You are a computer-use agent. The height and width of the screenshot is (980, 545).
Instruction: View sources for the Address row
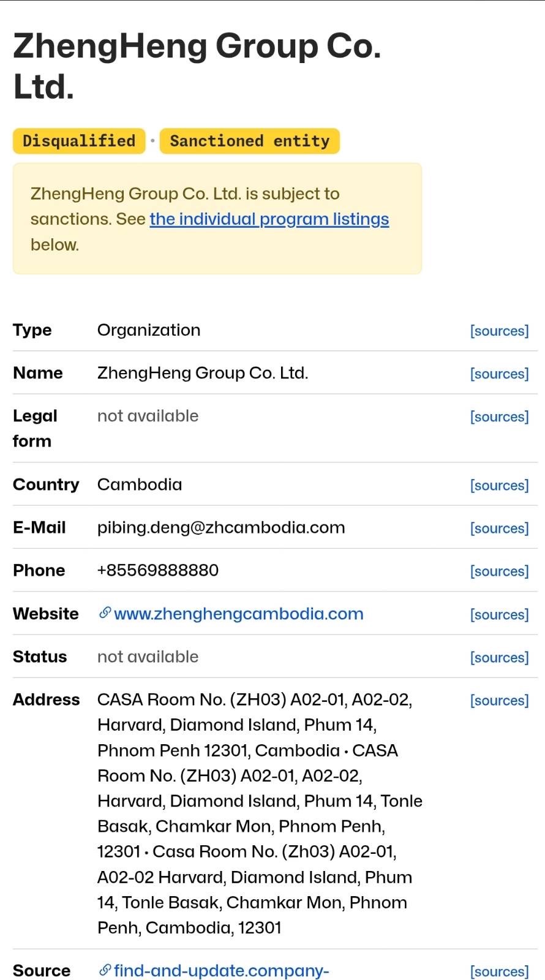click(499, 700)
